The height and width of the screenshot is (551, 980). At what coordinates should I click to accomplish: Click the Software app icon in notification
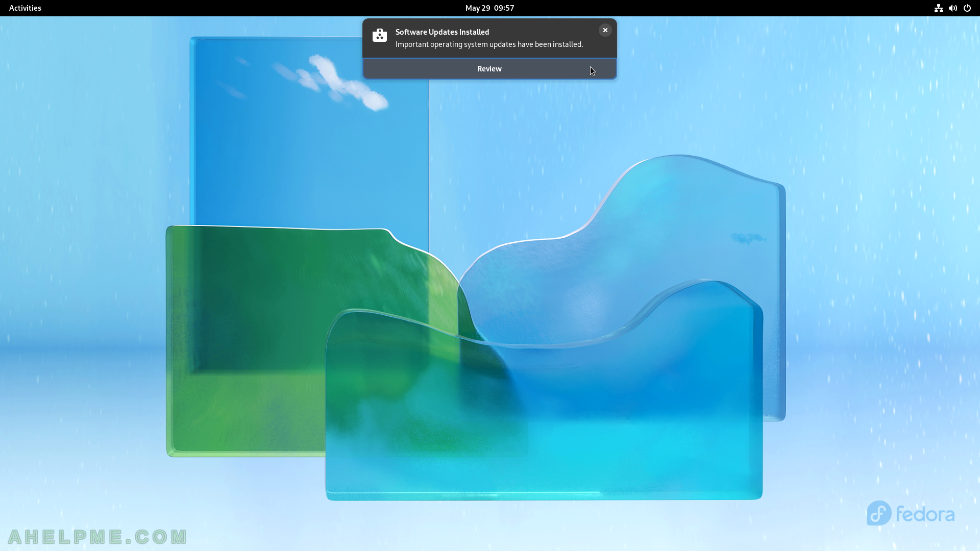380,35
